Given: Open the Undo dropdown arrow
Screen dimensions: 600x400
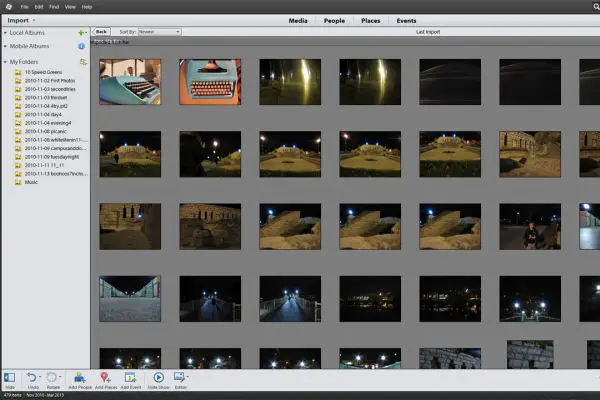Looking at the screenshot, I should (x=40, y=377).
